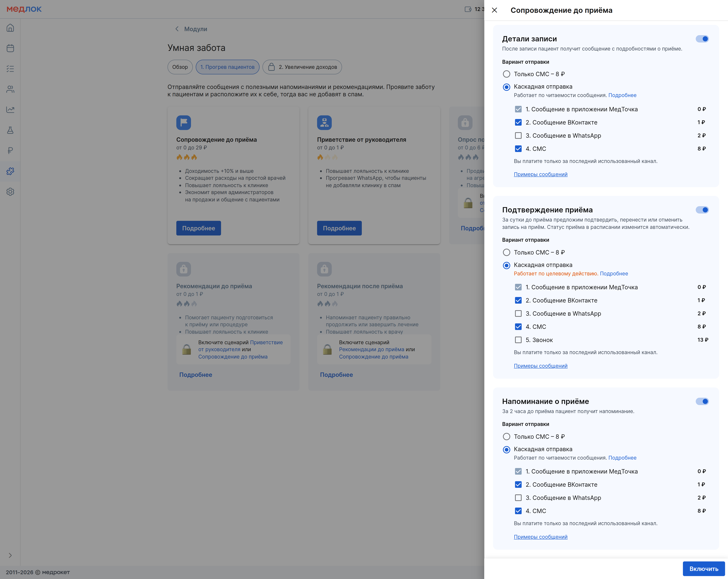Close the "Сопровождение до приёма" side panel
This screenshot has width=728, height=579.
click(494, 10)
